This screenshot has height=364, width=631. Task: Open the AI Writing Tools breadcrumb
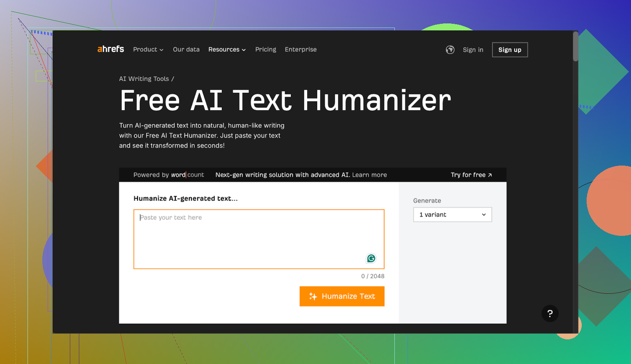tap(144, 78)
